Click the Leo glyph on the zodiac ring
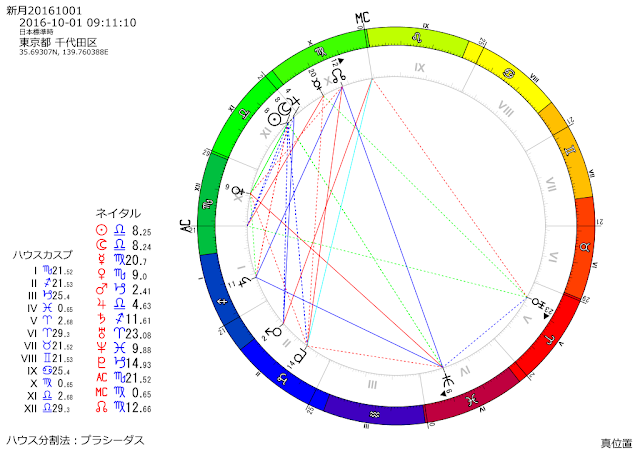 [x=418, y=39]
